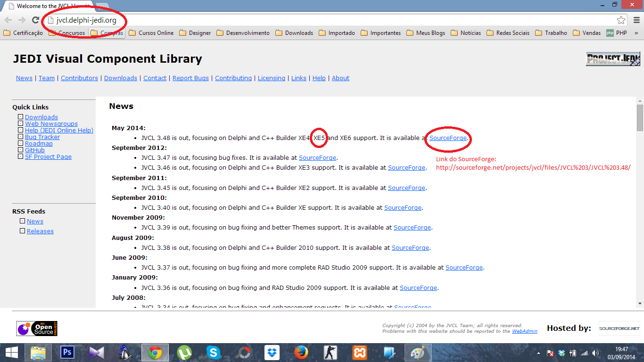This screenshot has width=644, height=362.
Task: Open Team in the top navigation menu
Action: pos(47,78)
